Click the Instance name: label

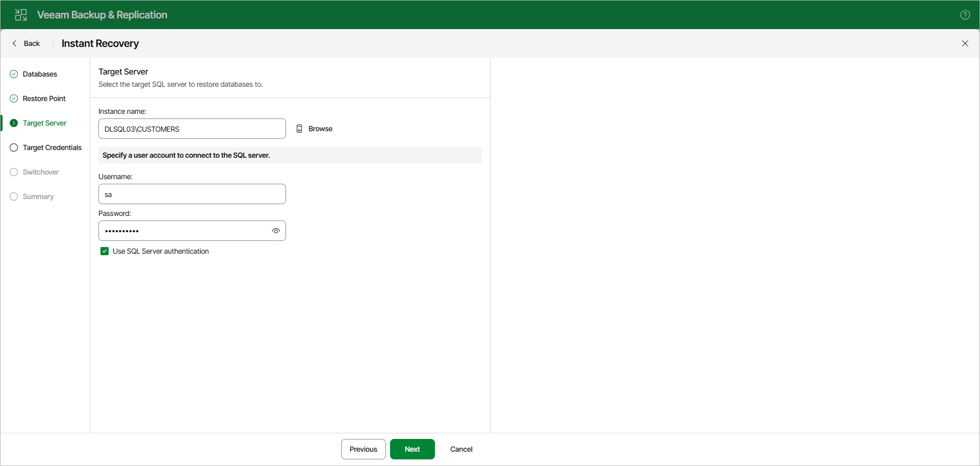coord(122,111)
